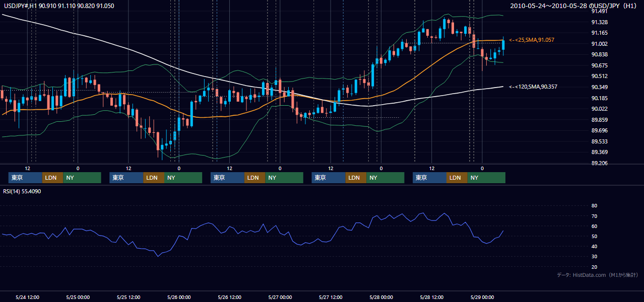Pick the 東京 session block for 5/27
The width and height of the screenshot is (644, 302).
[x=329, y=178]
